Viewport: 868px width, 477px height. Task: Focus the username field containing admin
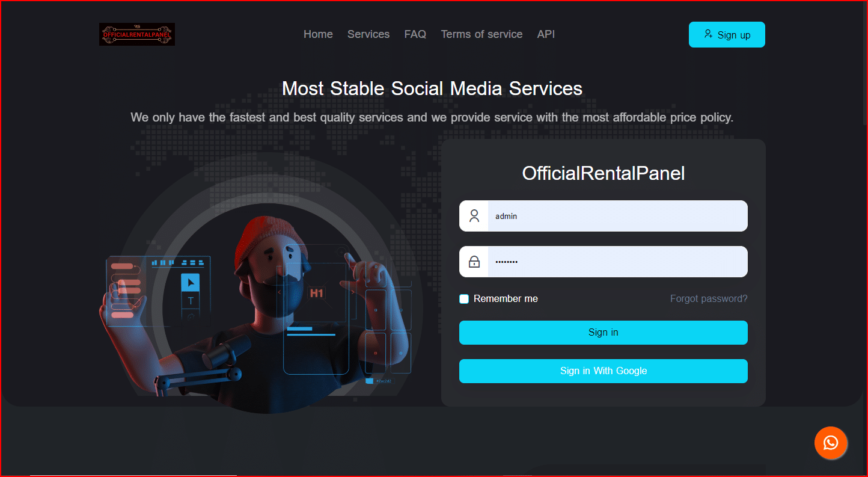tap(617, 216)
